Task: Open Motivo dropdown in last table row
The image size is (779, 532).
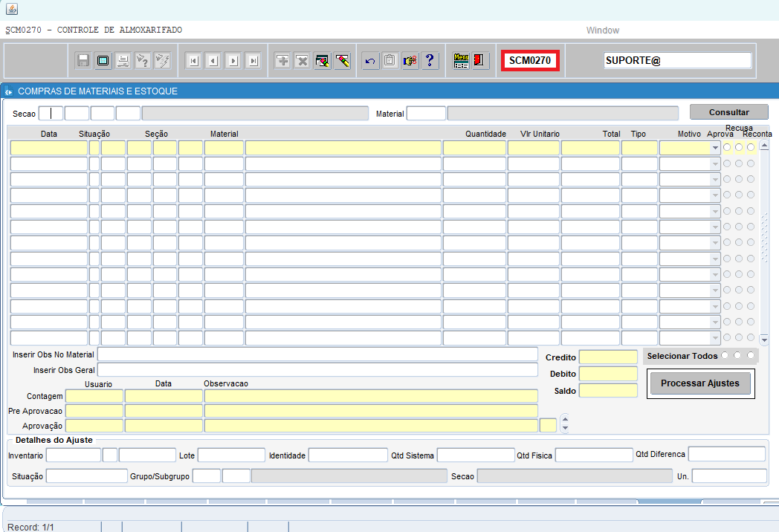Action: (x=715, y=338)
